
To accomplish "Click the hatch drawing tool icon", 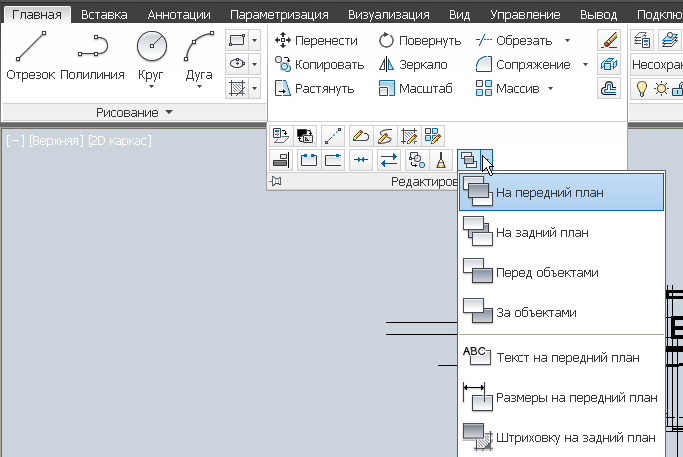I will click(237, 88).
